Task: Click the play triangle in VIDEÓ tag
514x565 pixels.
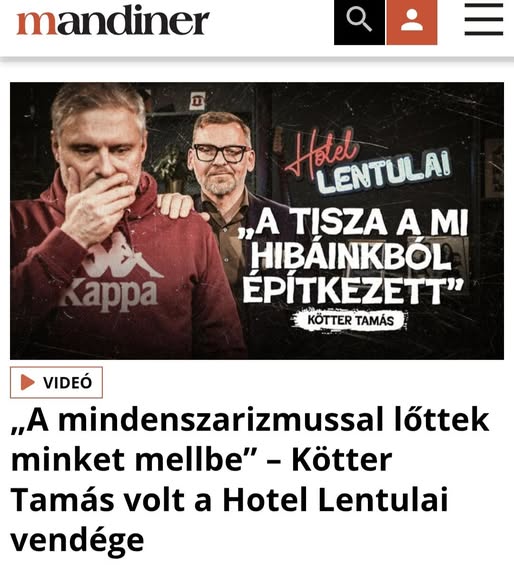Action: 27,382
